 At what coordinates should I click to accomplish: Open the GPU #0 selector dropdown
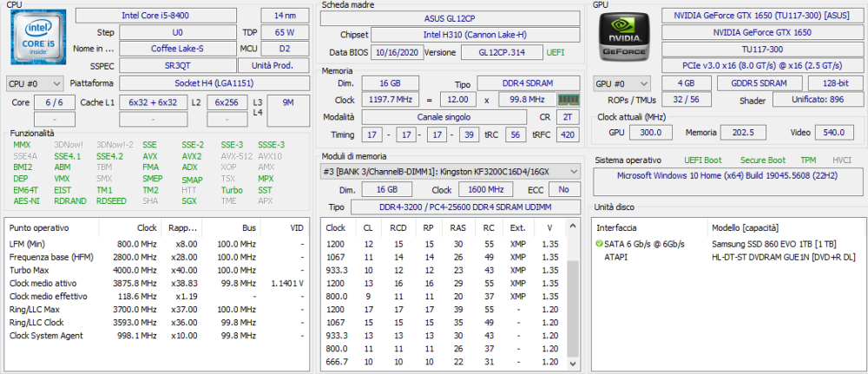[621, 84]
